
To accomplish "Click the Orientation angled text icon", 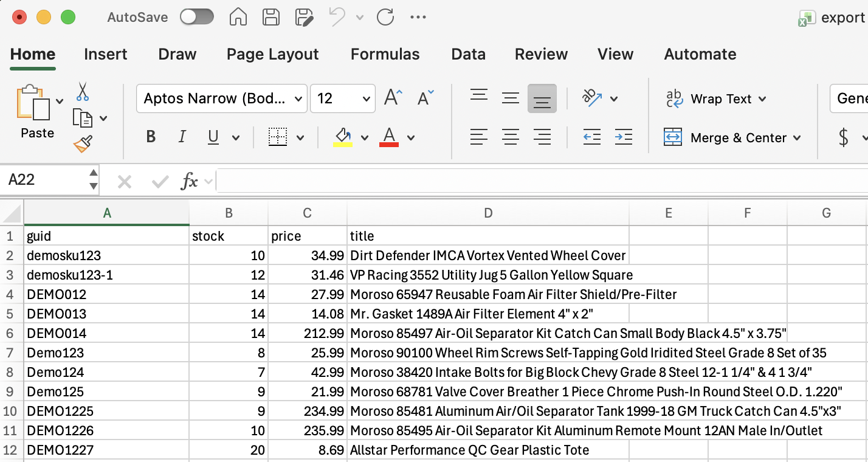I will tap(592, 97).
